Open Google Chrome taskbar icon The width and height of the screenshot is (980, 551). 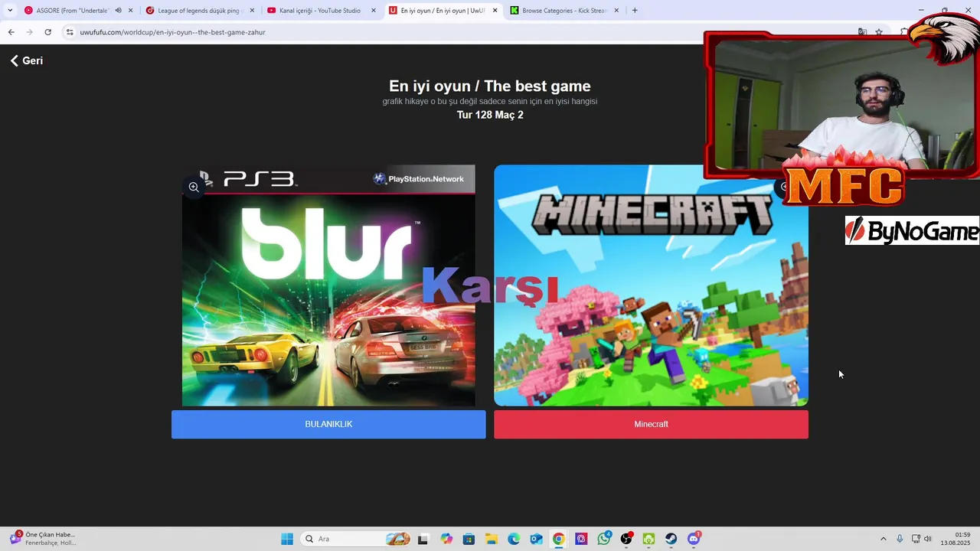pos(559,539)
